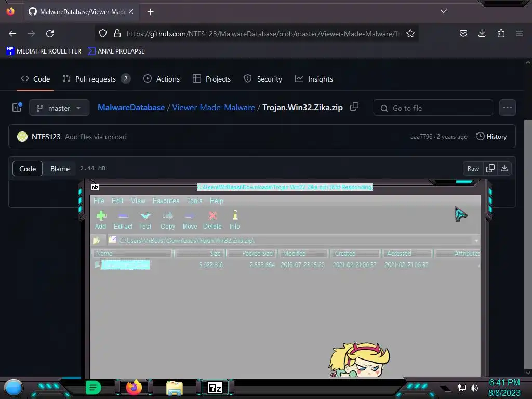Go back to the previous page
Screen dimensions: 532x399
(12, 34)
